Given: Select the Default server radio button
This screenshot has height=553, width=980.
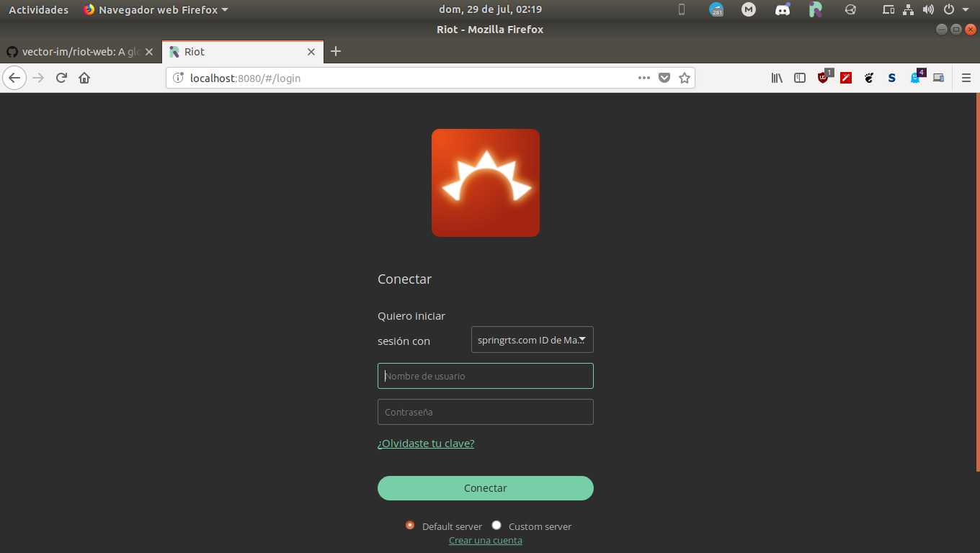Looking at the screenshot, I should [410, 525].
